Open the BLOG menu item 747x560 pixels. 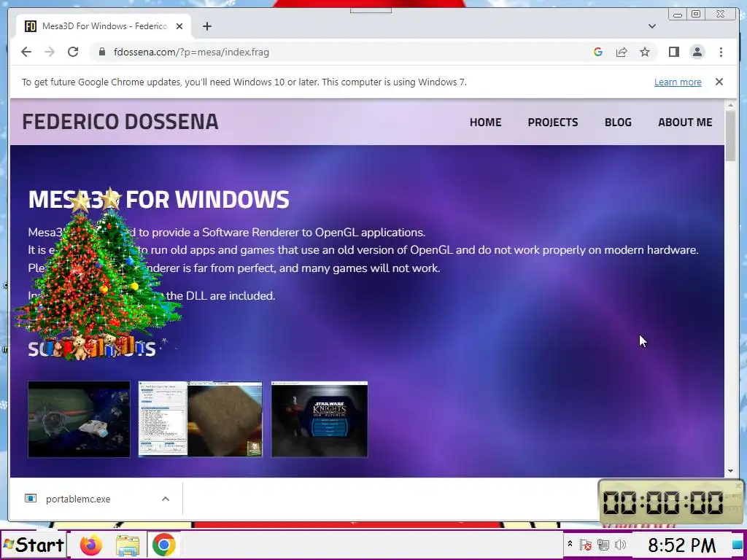pyautogui.click(x=618, y=122)
